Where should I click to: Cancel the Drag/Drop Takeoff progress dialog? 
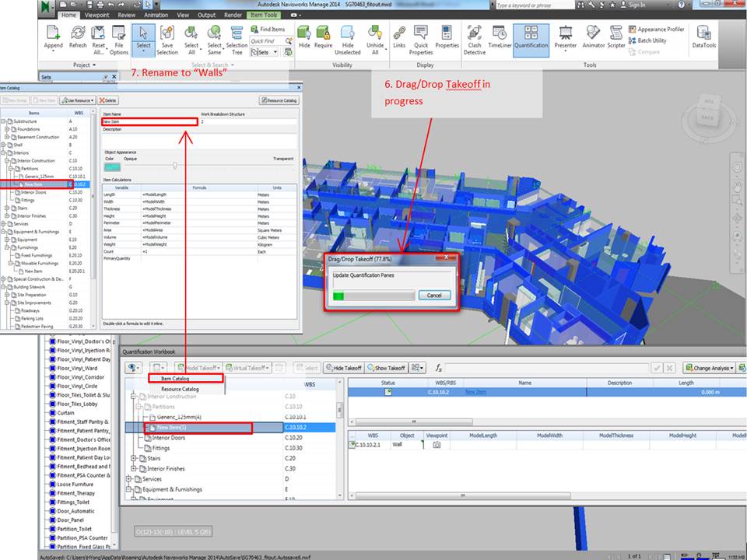(x=434, y=296)
